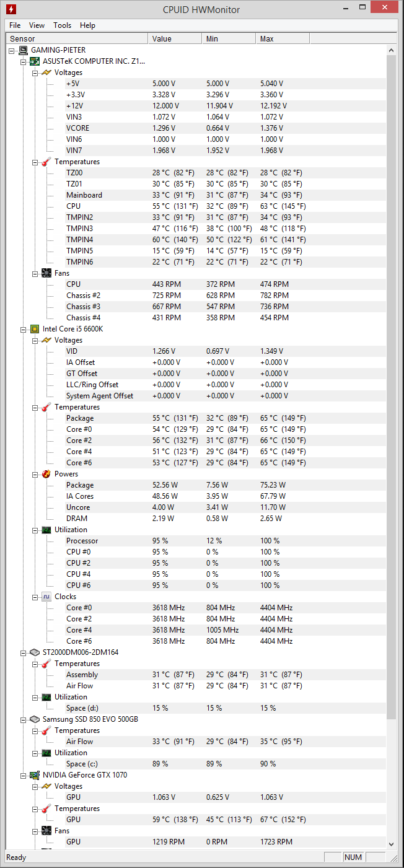Click the Temperatures thermometer icon under ASUSTeK
The width and height of the screenshot is (404, 868).
pyautogui.click(x=46, y=162)
